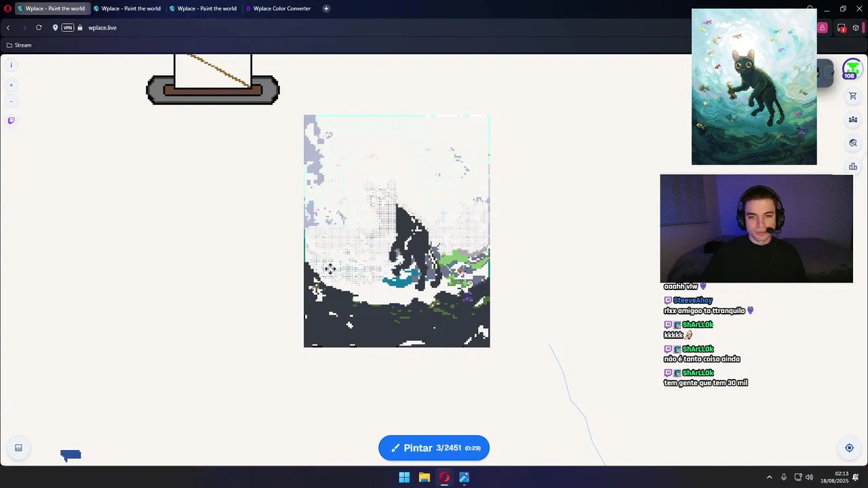Switch to third Wplace - Paint the world tab

[203, 9]
